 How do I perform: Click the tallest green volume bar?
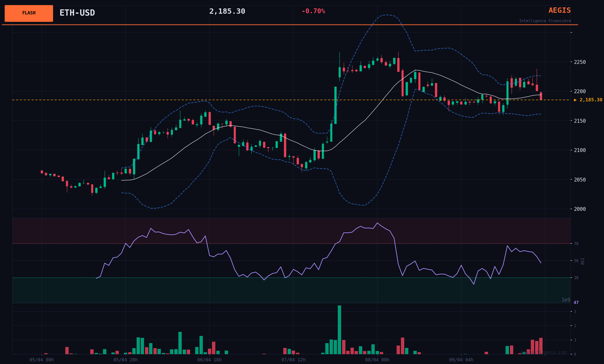click(339, 330)
